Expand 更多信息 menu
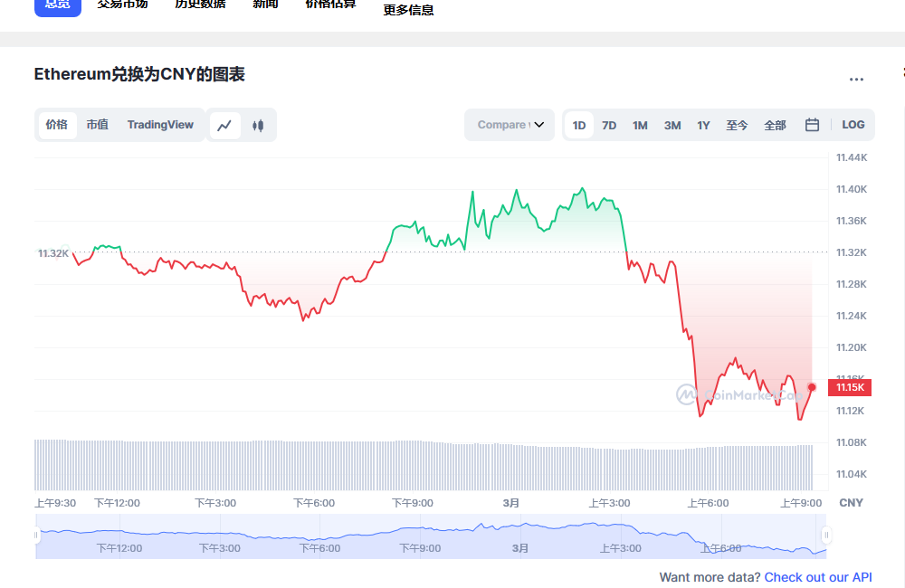Screen dimensions: 905x588 point(407,9)
